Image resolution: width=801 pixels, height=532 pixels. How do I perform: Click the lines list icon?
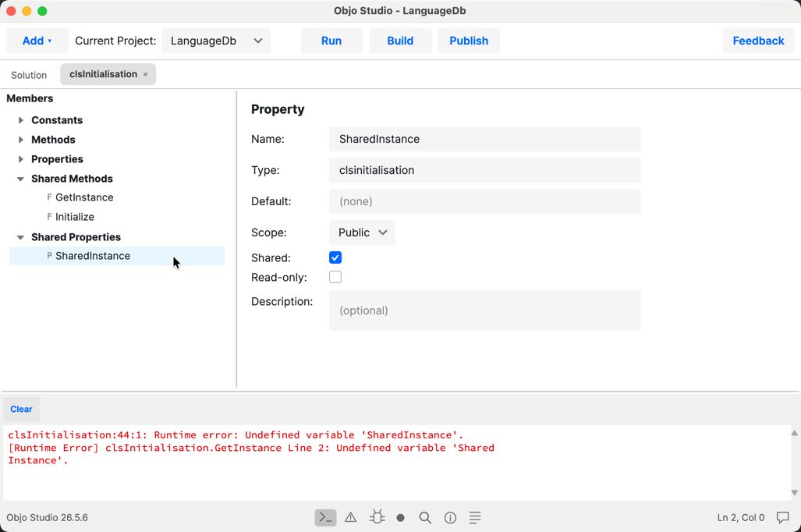[474, 518]
